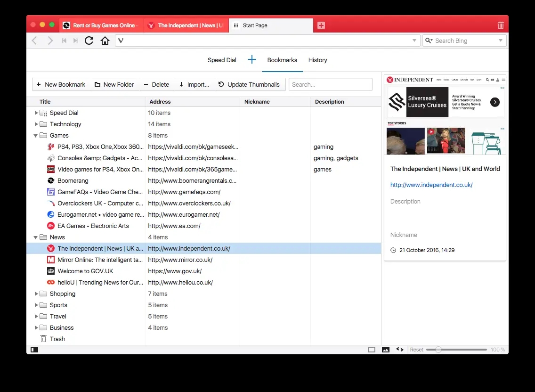Click the GameFAQs bookmark favicon
535x392 pixels.
[x=51, y=192]
